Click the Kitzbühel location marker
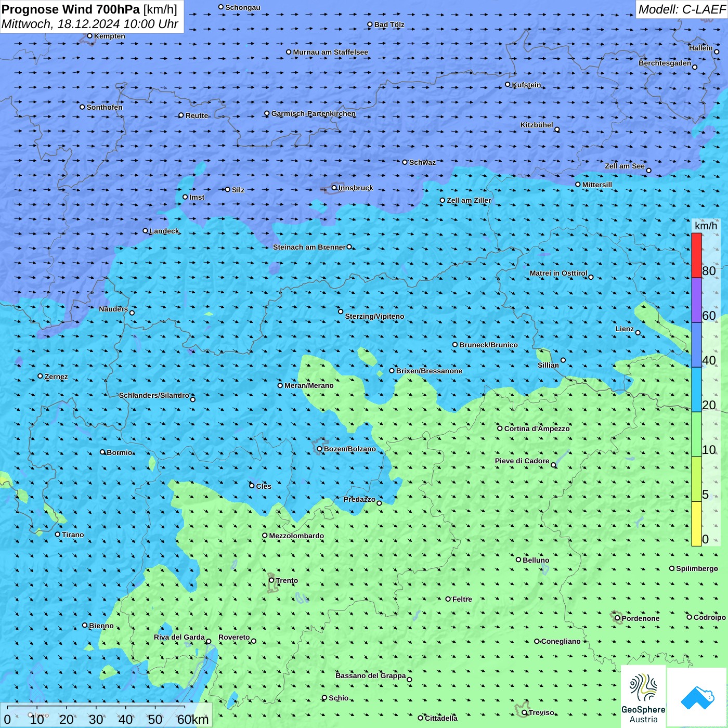This screenshot has width=728, height=728. (x=557, y=129)
